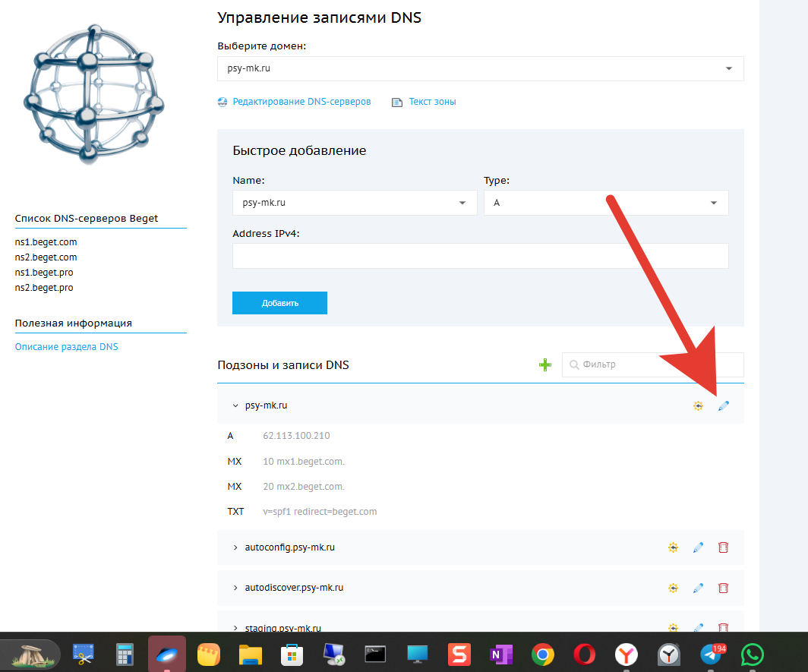Image resolution: width=808 pixels, height=672 pixels.
Task: Open the Name dropdown in quick add
Action: coord(355,203)
